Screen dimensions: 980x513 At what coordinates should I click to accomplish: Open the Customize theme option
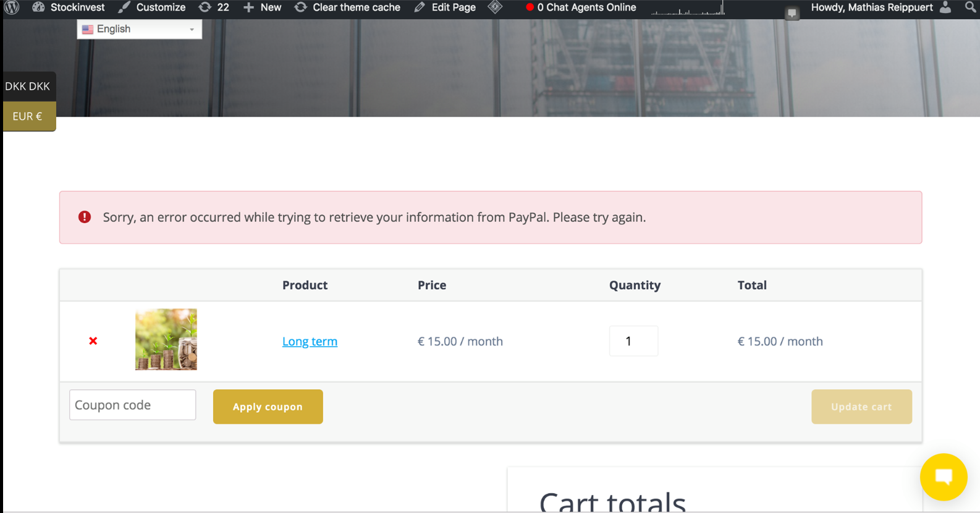[152, 7]
